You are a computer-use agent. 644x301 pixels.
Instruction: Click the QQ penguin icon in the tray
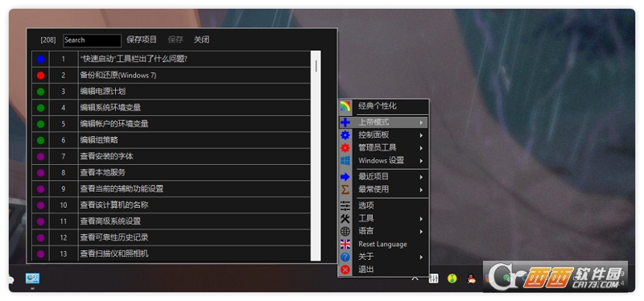472,278
